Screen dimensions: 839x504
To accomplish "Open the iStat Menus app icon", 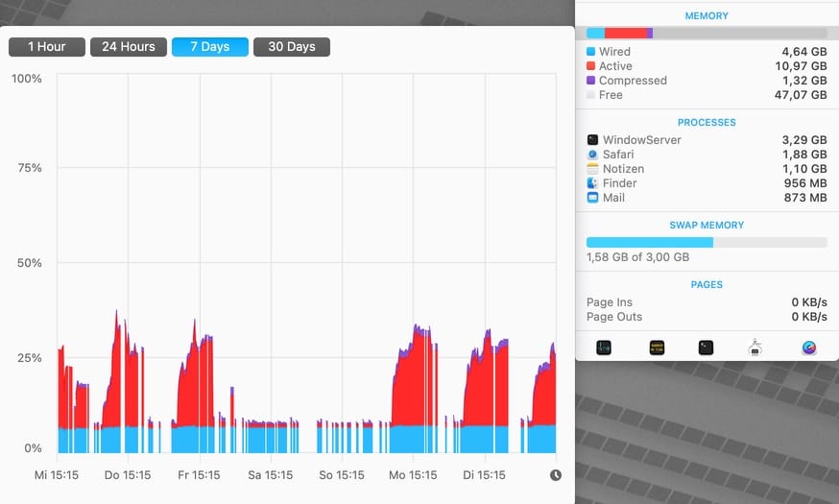I will (x=809, y=348).
